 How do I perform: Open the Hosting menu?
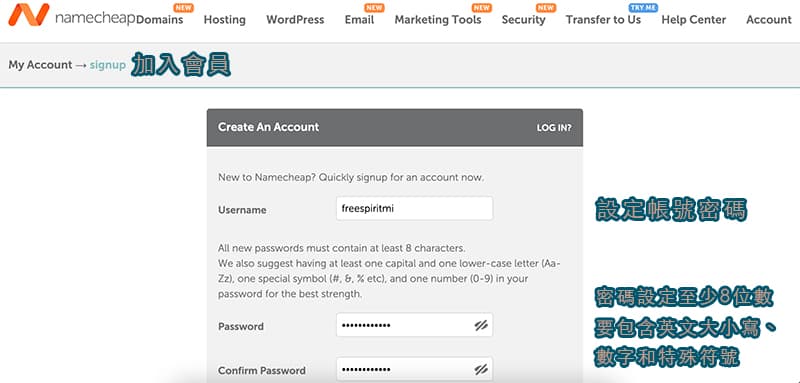point(224,20)
